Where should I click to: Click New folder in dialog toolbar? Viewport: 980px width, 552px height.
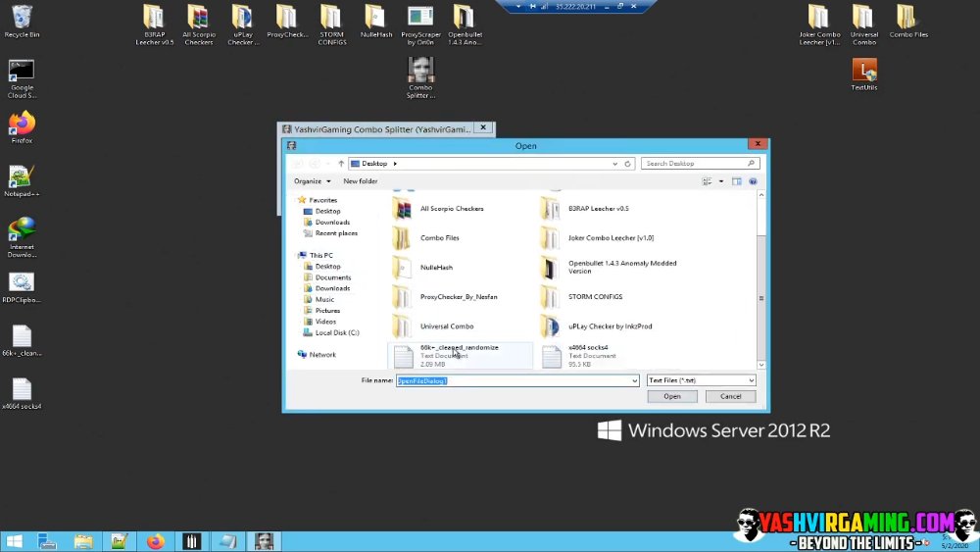tap(361, 181)
